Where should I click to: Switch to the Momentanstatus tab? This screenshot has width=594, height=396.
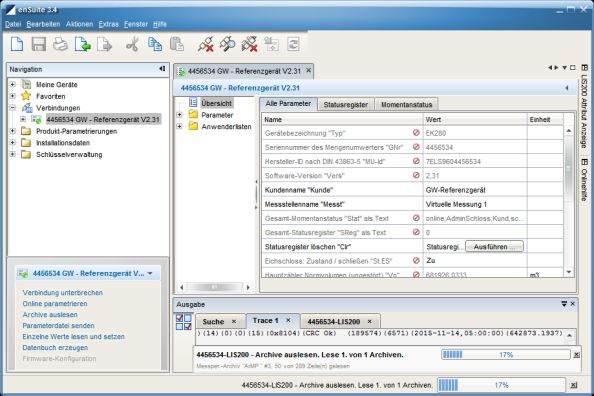coord(406,105)
